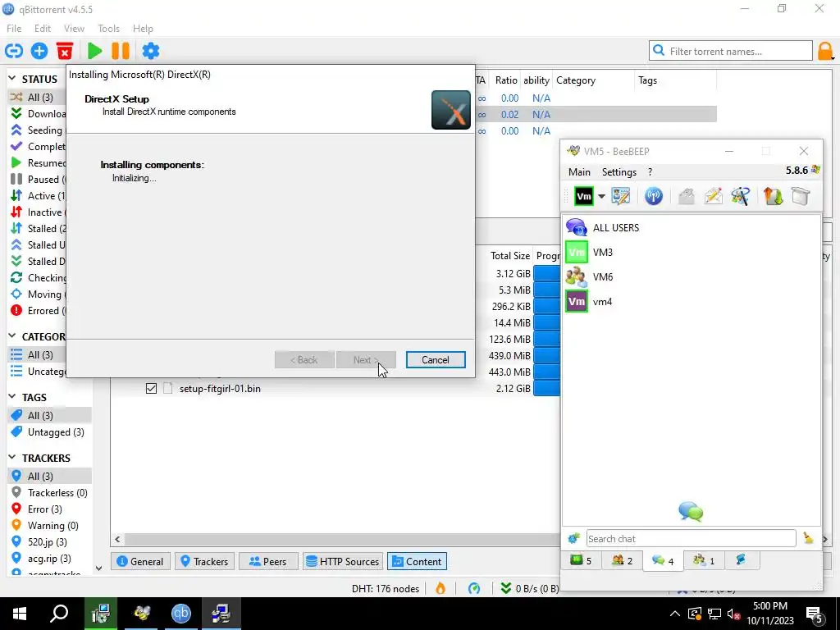Viewport: 840px width, 630px height.
Task: Collapse the TRACKERS section chevron
Action: click(12, 458)
